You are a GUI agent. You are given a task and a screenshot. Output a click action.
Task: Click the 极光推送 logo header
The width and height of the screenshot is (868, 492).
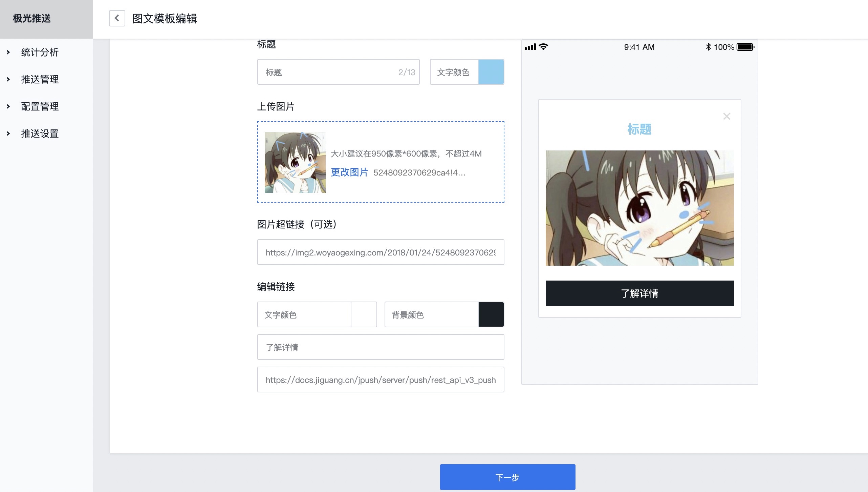[32, 18]
